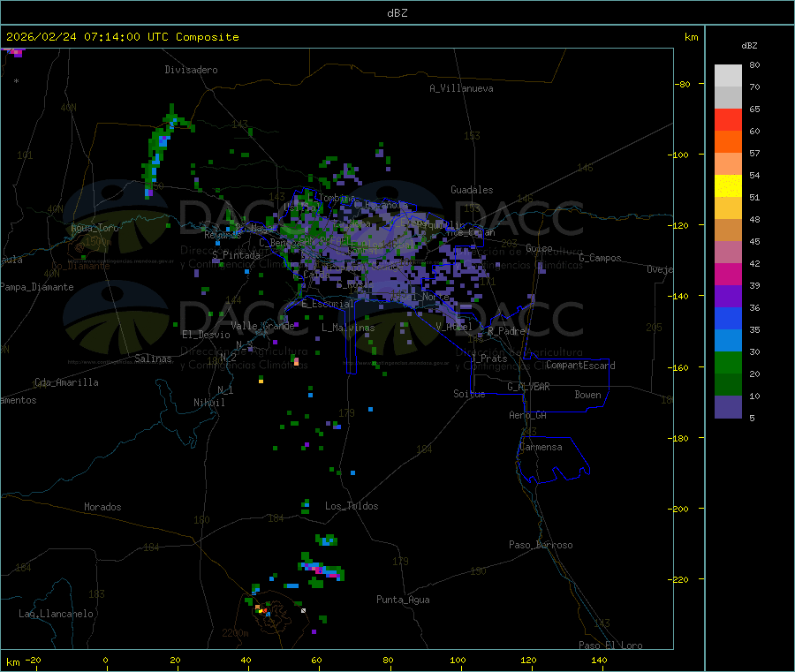Click the 'Pampa_Diamante' place label
The height and width of the screenshot is (672, 795).
(x=37, y=287)
